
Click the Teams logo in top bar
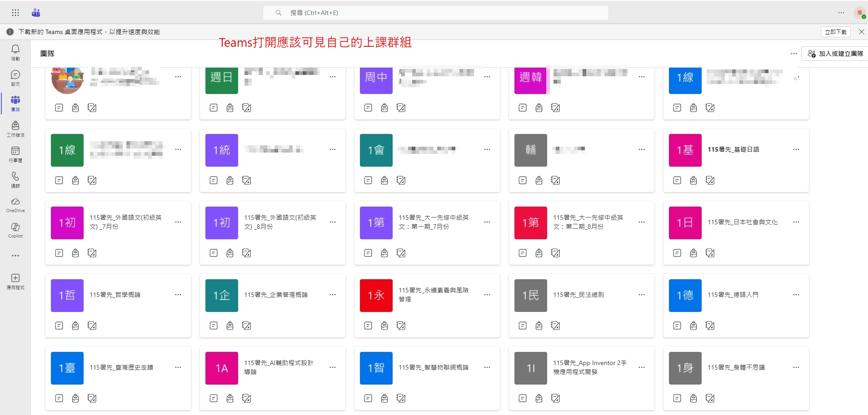(x=36, y=13)
